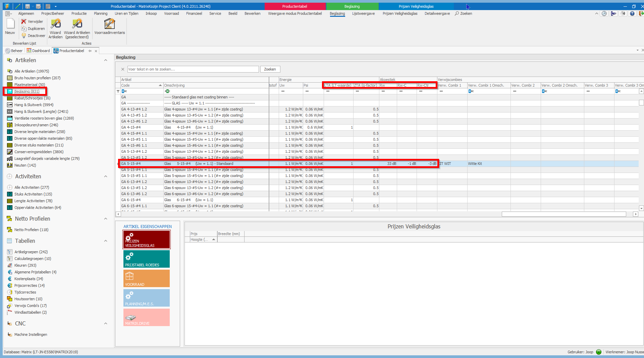Screen dimensions: 644x358
Task: Open Machine Instellingen
Action: pyautogui.click(x=31, y=334)
